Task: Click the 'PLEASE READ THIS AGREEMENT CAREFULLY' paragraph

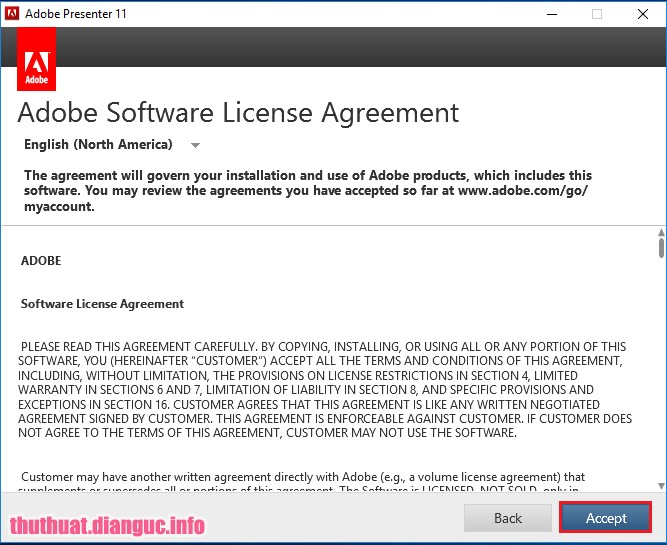Action: (x=325, y=390)
